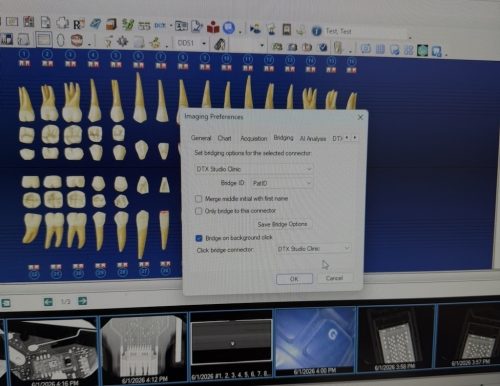
Task: Open the partially visible DTX tab
Action: click(x=337, y=138)
